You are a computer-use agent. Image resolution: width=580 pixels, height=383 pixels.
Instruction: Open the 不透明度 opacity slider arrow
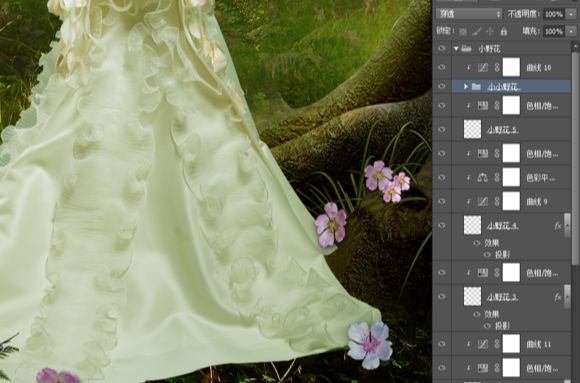tap(571, 14)
